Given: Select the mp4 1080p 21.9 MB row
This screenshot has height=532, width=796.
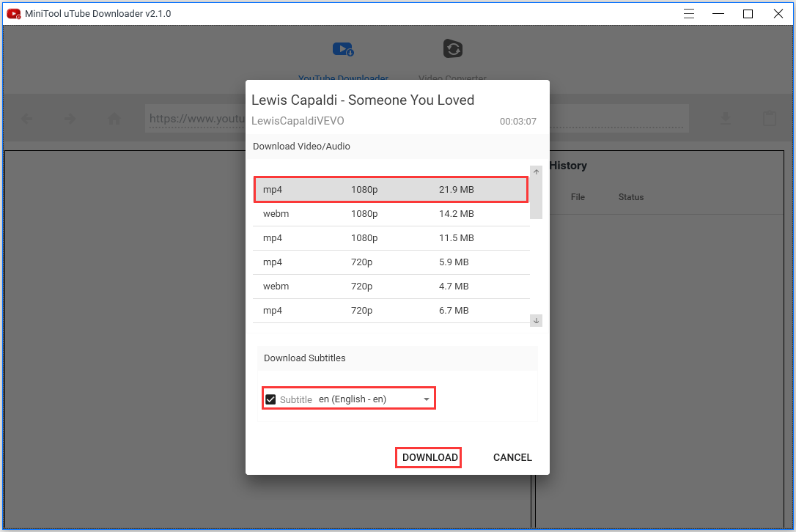Looking at the screenshot, I should [391, 189].
